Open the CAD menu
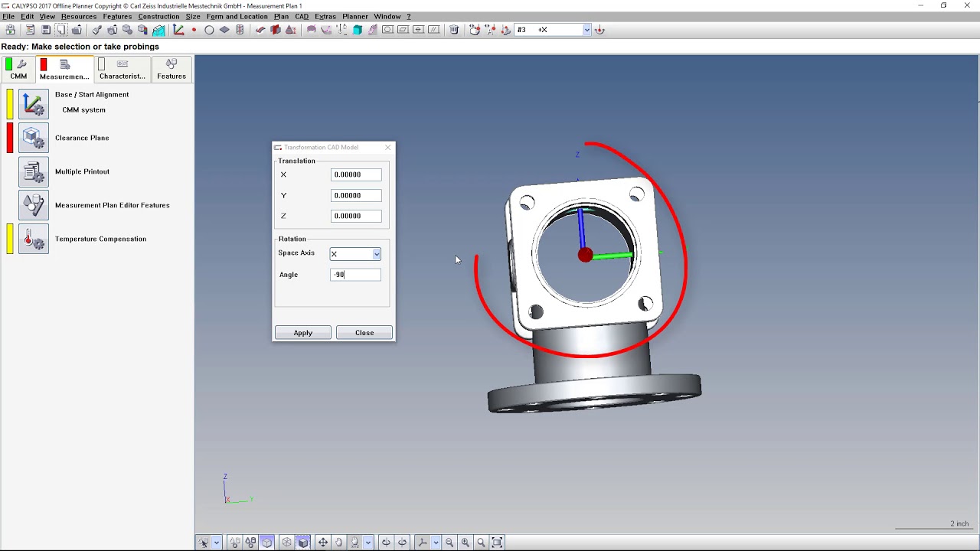This screenshot has width=980, height=551. click(302, 16)
